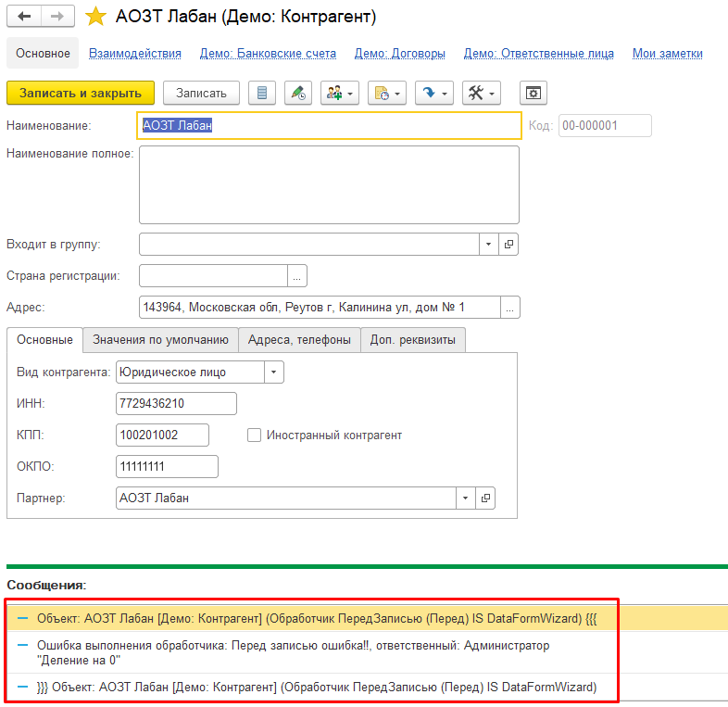Open the Взаимодействия link

(x=135, y=54)
